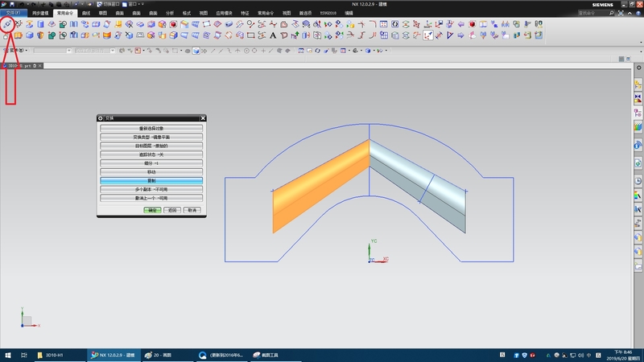Click the circled Transform tool icon
Screen dimensions: 644x362
coord(7,24)
